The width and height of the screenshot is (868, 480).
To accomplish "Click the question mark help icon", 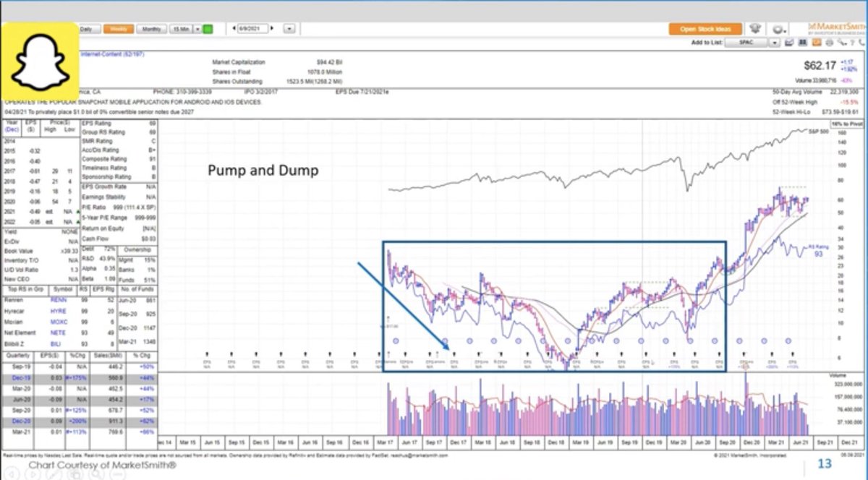I will pos(852,43).
